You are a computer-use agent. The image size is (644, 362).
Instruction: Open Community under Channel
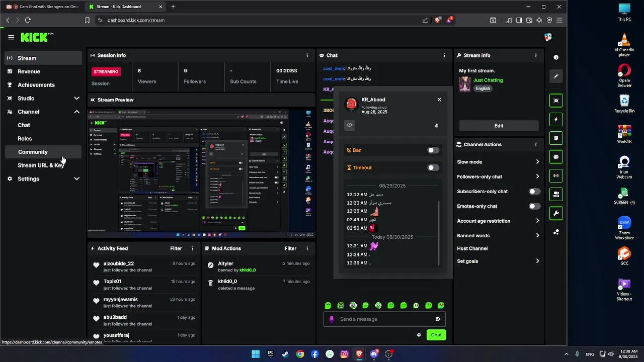43,152
